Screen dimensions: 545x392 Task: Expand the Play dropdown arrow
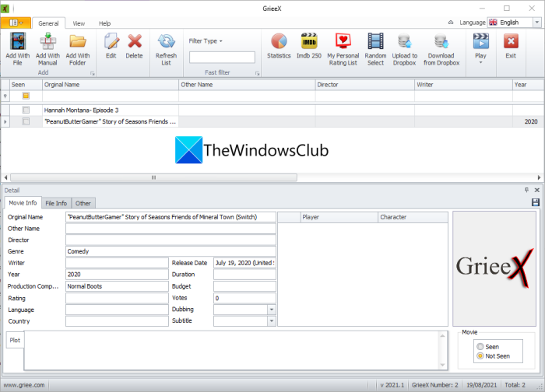click(x=480, y=63)
